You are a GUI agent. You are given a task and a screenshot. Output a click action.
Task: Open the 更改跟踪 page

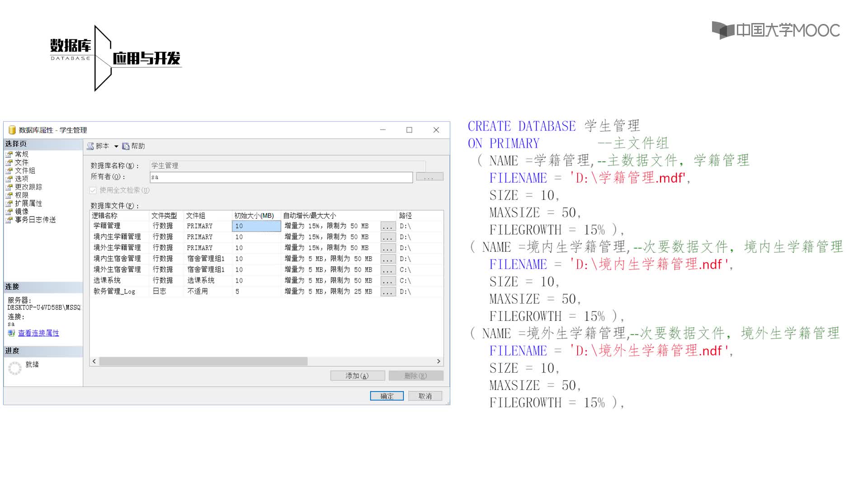coord(28,187)
